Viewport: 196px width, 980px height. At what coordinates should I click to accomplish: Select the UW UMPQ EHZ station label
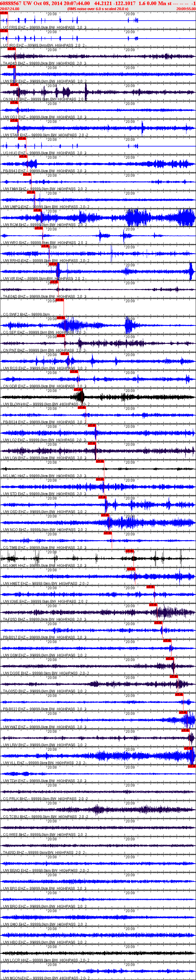point(46,207)
